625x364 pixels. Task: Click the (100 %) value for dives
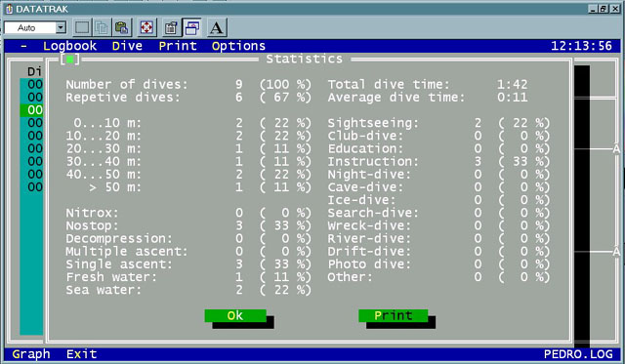pyautogui.click(x=285, y=85)
